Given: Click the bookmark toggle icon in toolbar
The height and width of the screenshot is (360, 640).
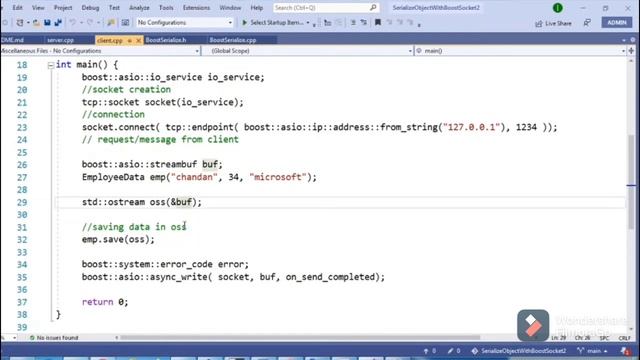Looking at the screenshot, I should (378, 23).
